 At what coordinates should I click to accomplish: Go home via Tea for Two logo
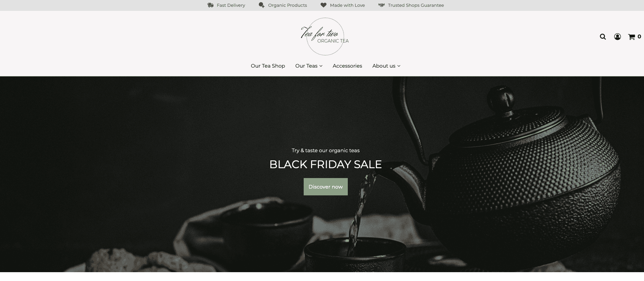click(325, 36)
